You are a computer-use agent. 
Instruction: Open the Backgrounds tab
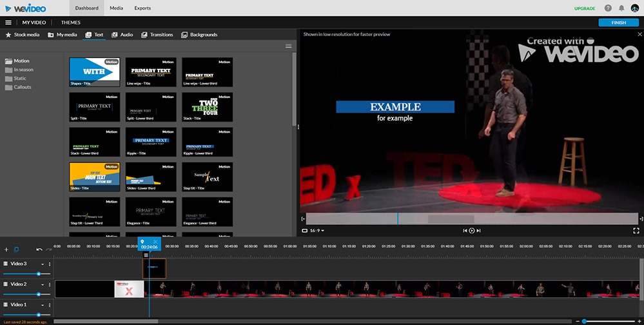[x=200, y=35]
